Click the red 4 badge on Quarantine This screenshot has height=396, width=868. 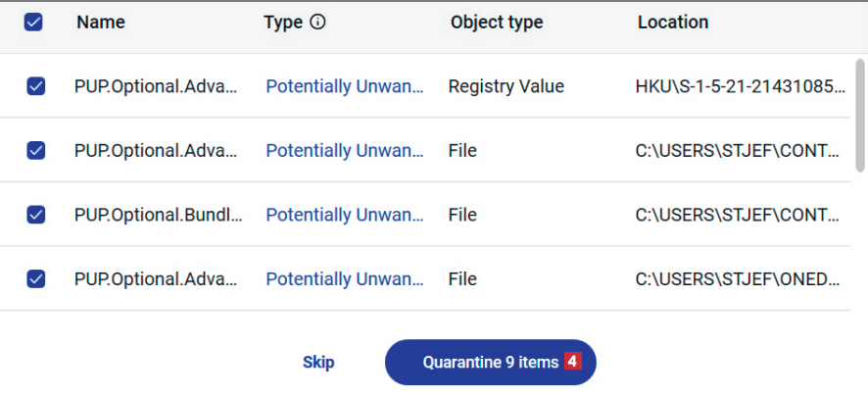(573, 362)
